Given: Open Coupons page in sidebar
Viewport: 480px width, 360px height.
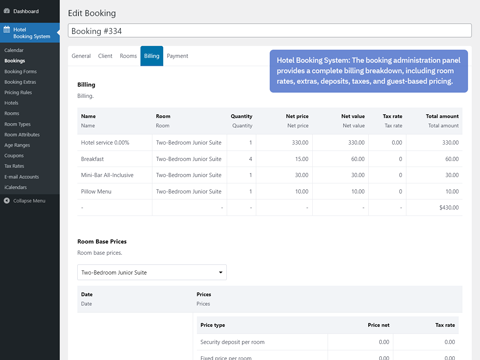Looking at the screenshot, I should pos(14,156).
